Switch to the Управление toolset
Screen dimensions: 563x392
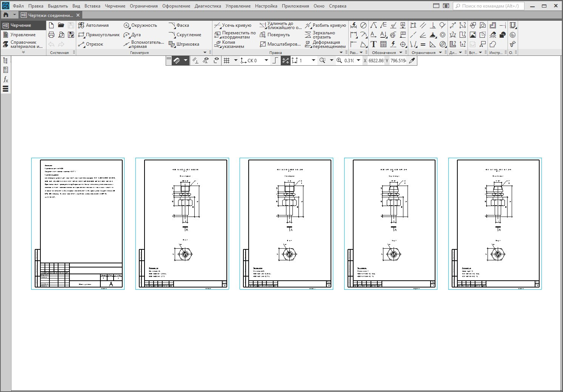click(x=23, y=35)
